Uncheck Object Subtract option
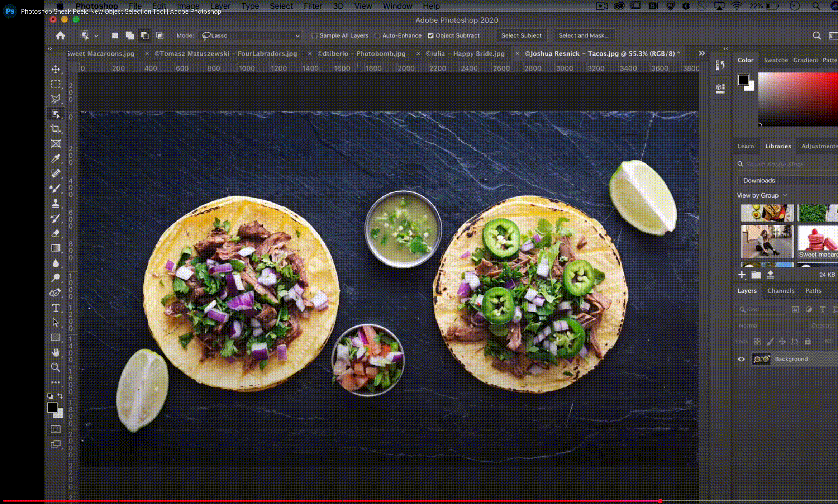The image size is (838, 504). [x=431, y=35]
